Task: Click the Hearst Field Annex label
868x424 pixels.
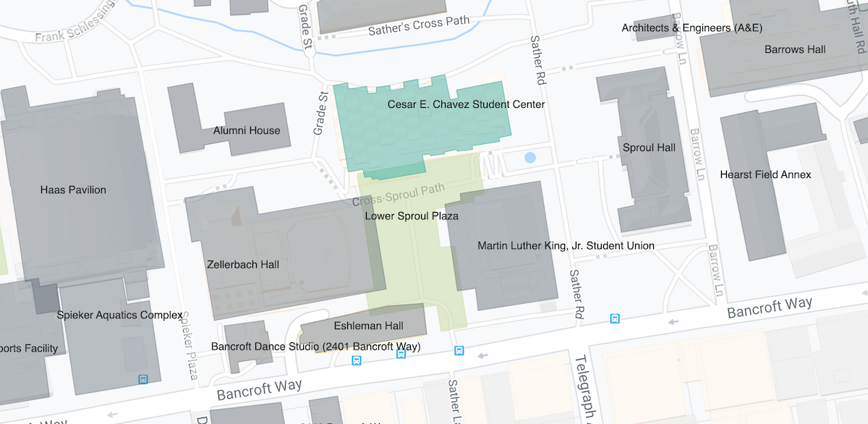Action: click(x=765, y=175)
